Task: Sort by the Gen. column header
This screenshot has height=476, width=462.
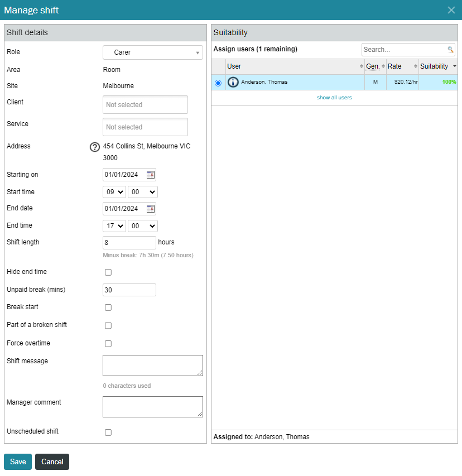Action: [x=375, y=66]
